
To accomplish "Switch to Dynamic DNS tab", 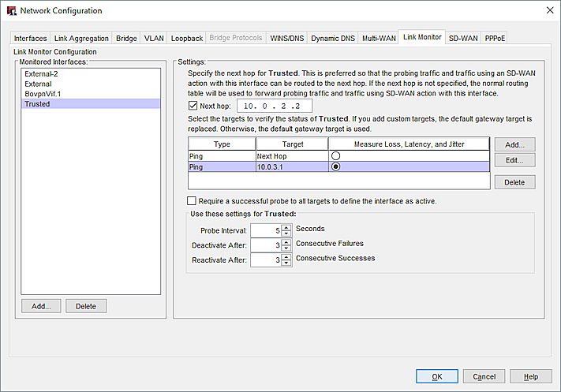I will pos(333,39).
